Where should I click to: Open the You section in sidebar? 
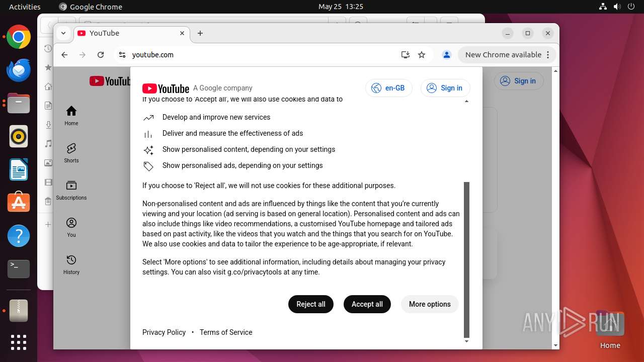tap(71, 227)
